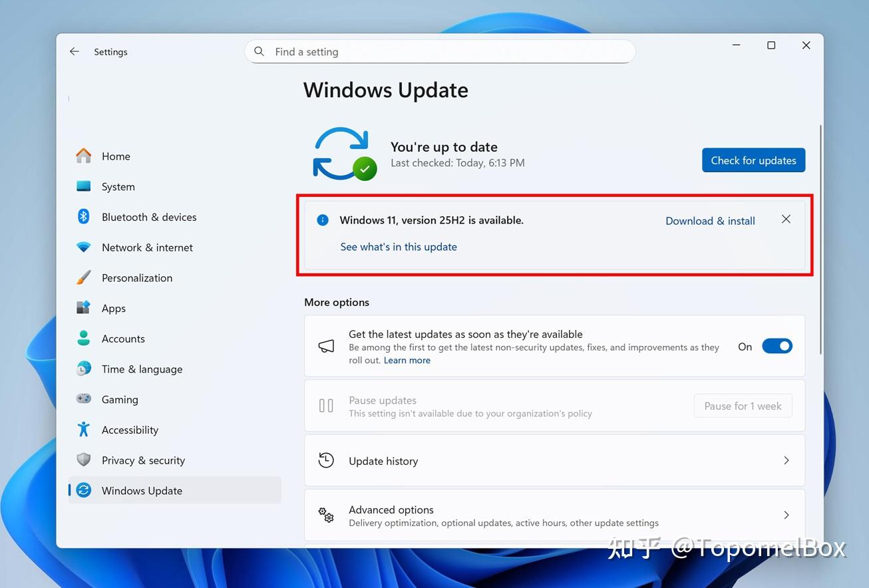Expand Advanced options with its chevron

click(786, 515)
